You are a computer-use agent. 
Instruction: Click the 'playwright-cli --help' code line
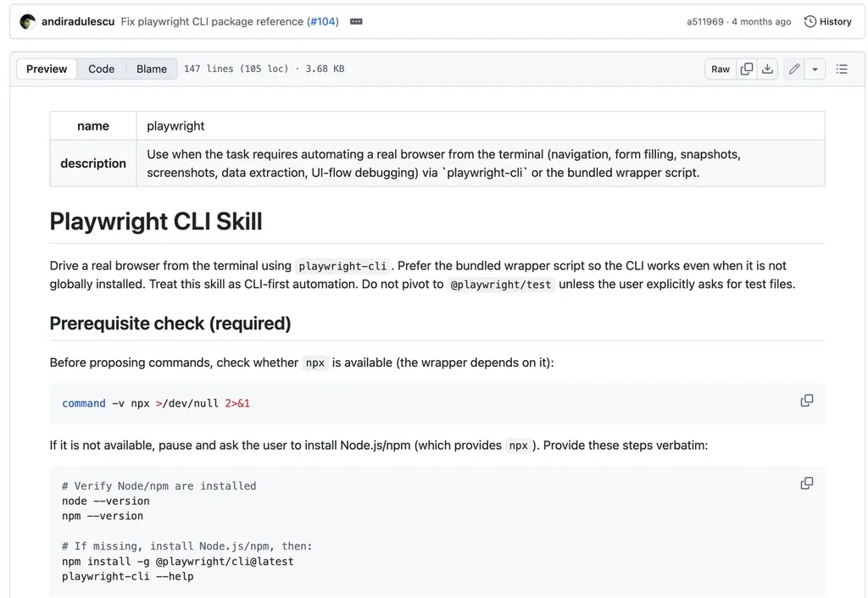coord(128,577)
